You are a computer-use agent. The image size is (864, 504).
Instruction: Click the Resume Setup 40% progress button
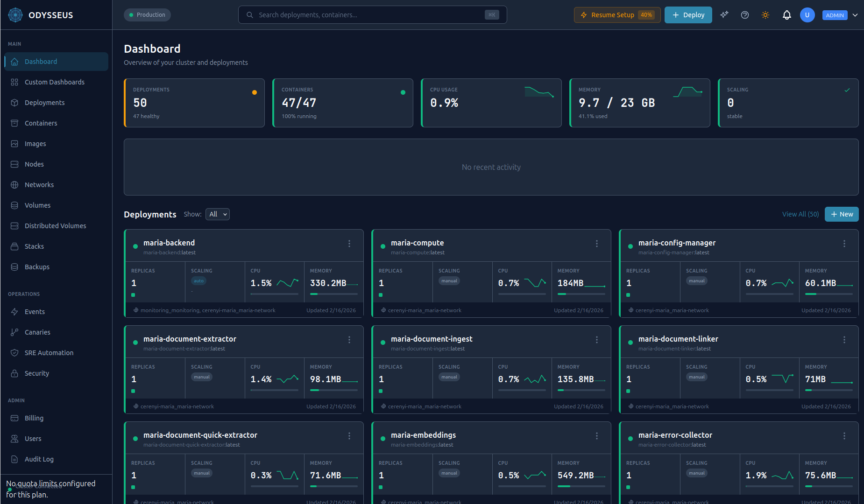[x=616, y=14]
